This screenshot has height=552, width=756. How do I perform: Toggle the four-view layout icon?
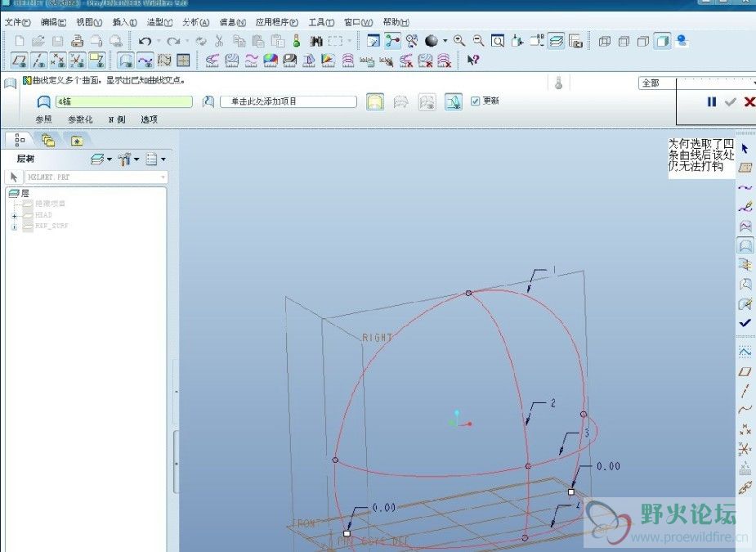[183, 61]
